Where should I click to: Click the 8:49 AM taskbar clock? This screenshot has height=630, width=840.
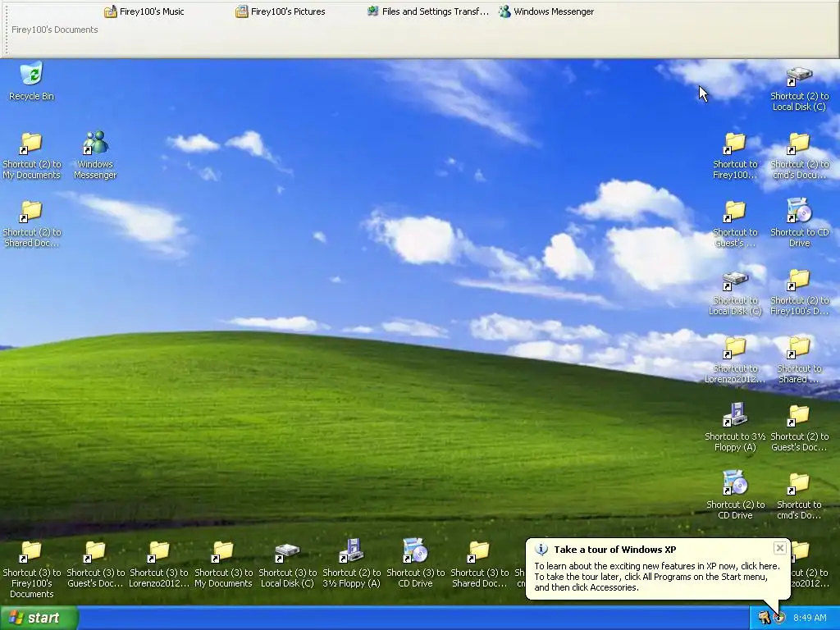(810, 618)
